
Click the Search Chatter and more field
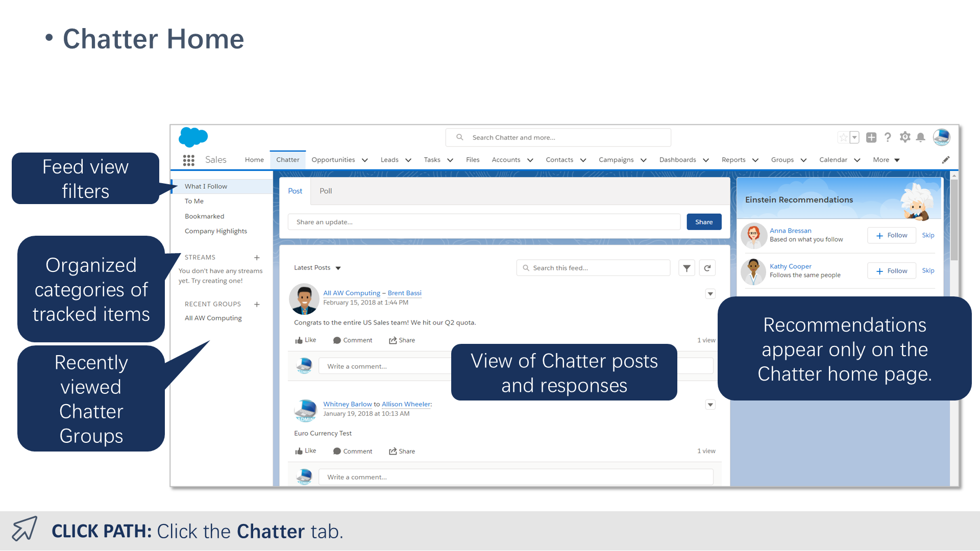(558, 137)
